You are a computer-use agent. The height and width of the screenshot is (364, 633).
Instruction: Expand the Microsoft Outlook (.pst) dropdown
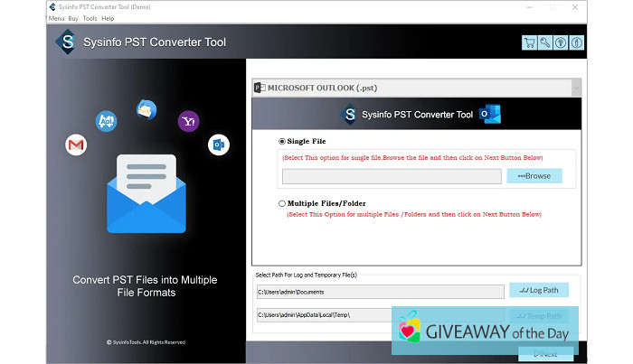click(576, 88)
